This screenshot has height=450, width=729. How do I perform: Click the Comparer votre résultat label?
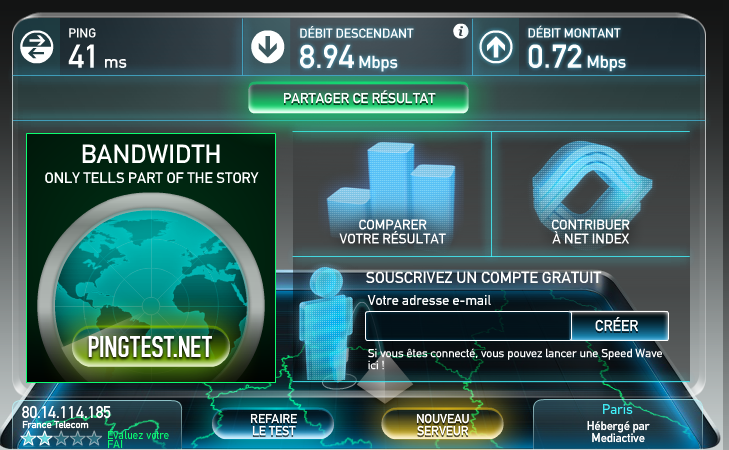(392, 232)
